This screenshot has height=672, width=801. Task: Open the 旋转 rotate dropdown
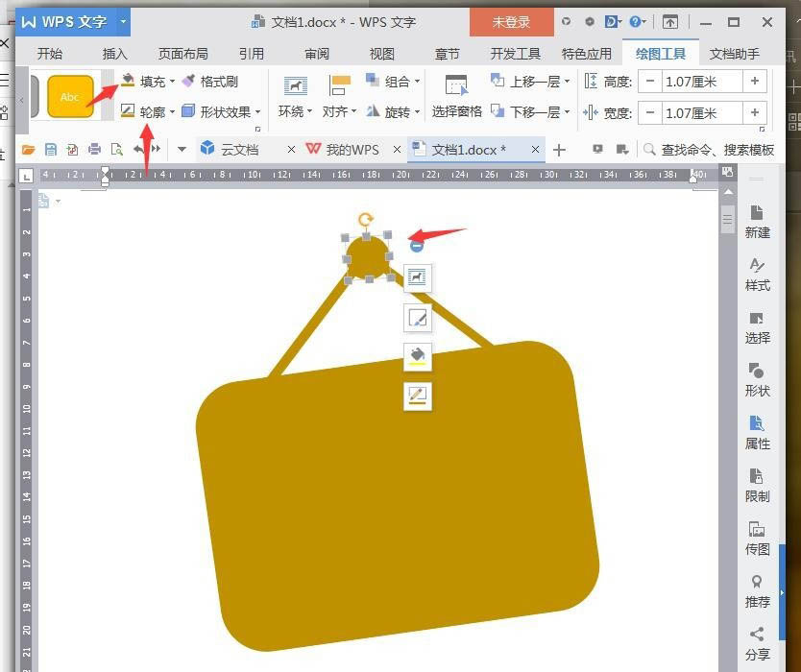(x=418, y=111)
